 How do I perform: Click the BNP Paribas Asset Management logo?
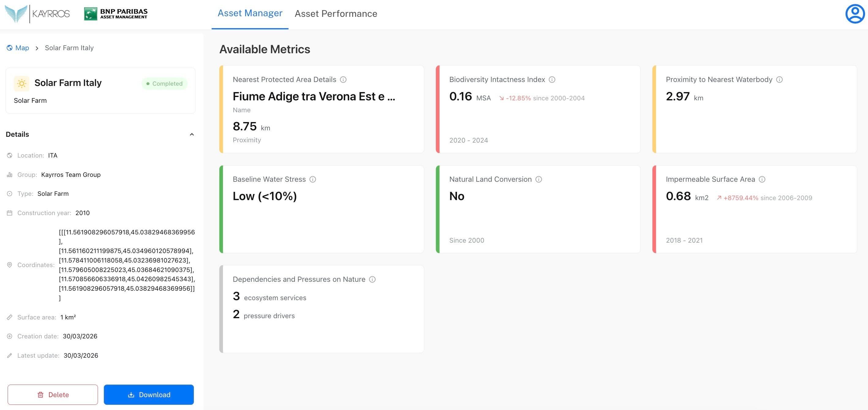click(115, 14)
